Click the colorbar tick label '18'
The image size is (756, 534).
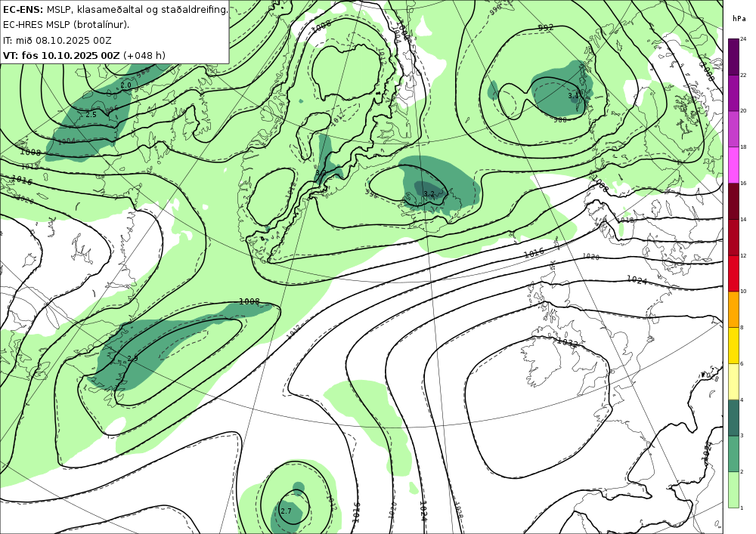[743, 147]
